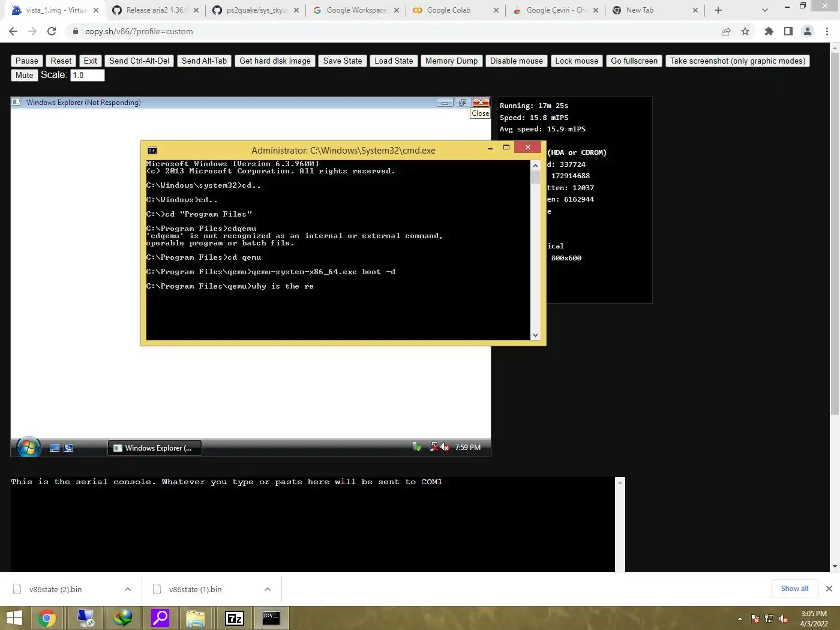Viewport: 840px width, 630px height.
Task: Click the browser Back arrow
Action: [13, 31]
